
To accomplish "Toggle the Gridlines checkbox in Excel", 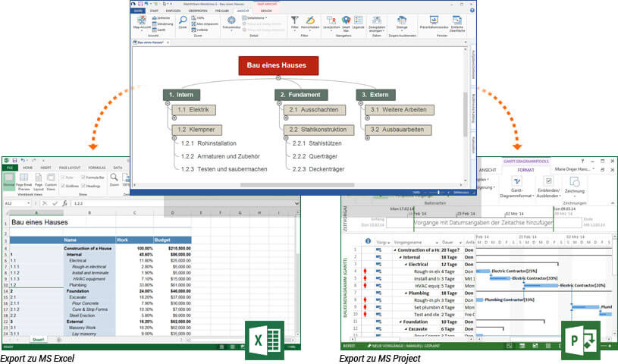I will [62, 186].
